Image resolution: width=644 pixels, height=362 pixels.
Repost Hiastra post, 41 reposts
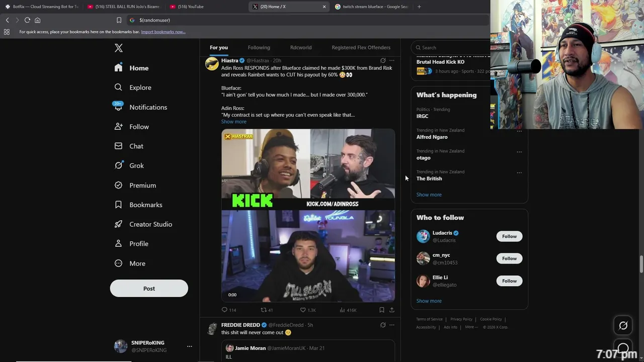pos(267,310)
